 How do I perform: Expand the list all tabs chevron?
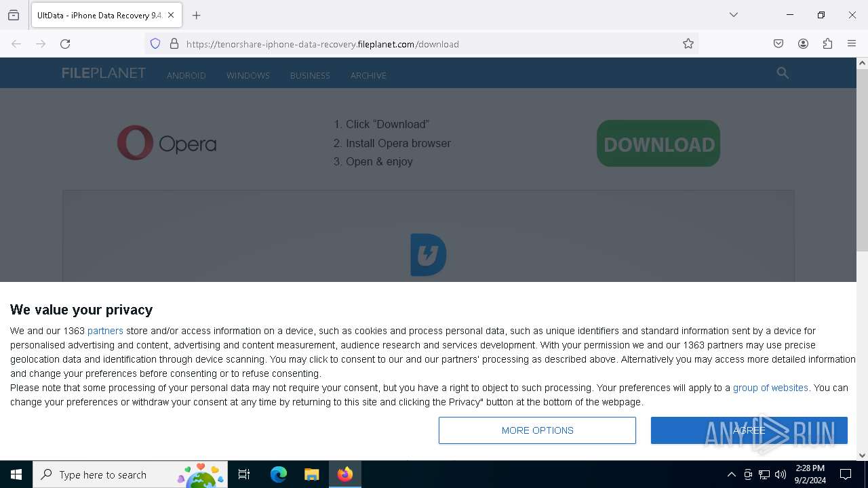tap(734, 15)
